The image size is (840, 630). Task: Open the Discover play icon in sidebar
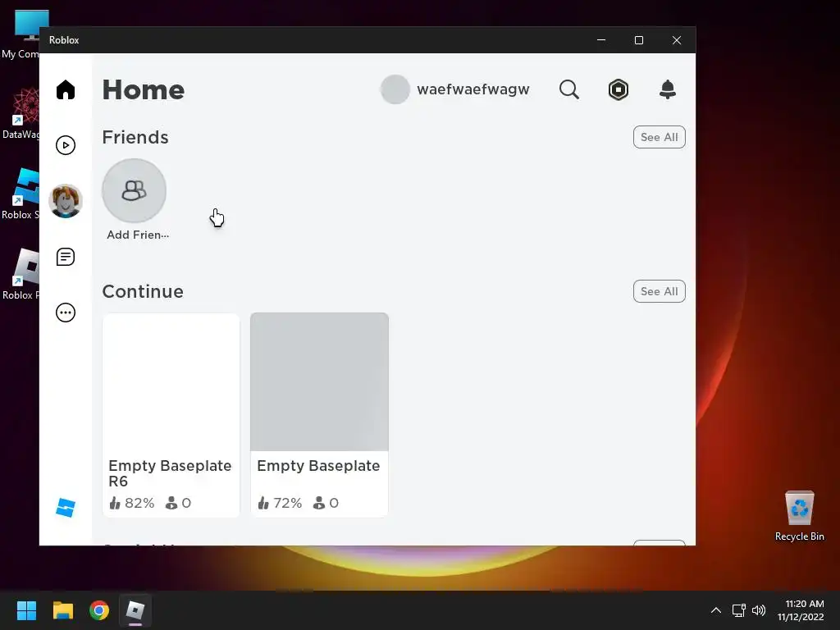pyautogui.click(x=66, y=145)
